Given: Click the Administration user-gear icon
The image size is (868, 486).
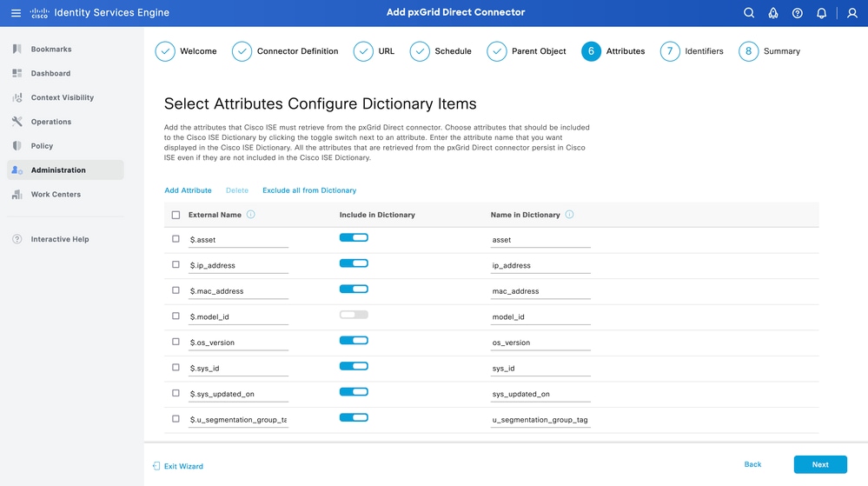Looking at the screenshot, I should point(17,170).
